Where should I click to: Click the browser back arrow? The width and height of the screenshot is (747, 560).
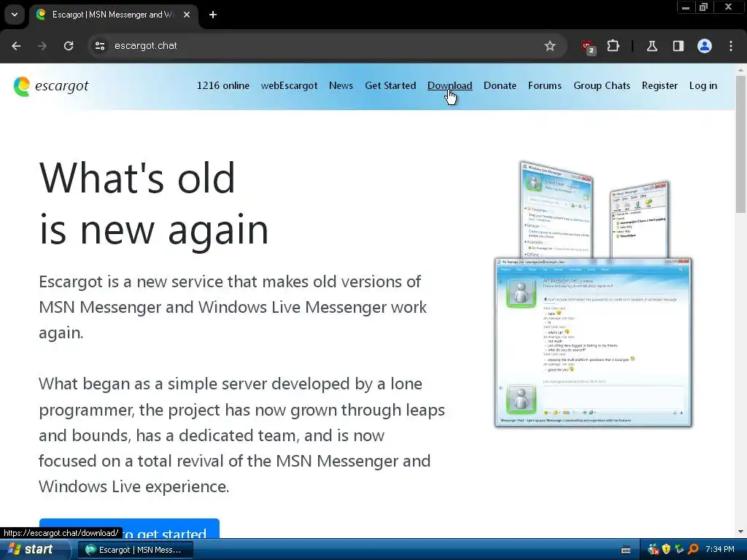16,46
